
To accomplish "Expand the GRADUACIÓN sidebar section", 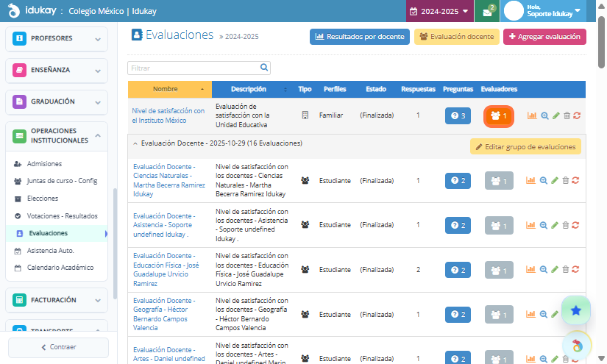I will (57, 102).
